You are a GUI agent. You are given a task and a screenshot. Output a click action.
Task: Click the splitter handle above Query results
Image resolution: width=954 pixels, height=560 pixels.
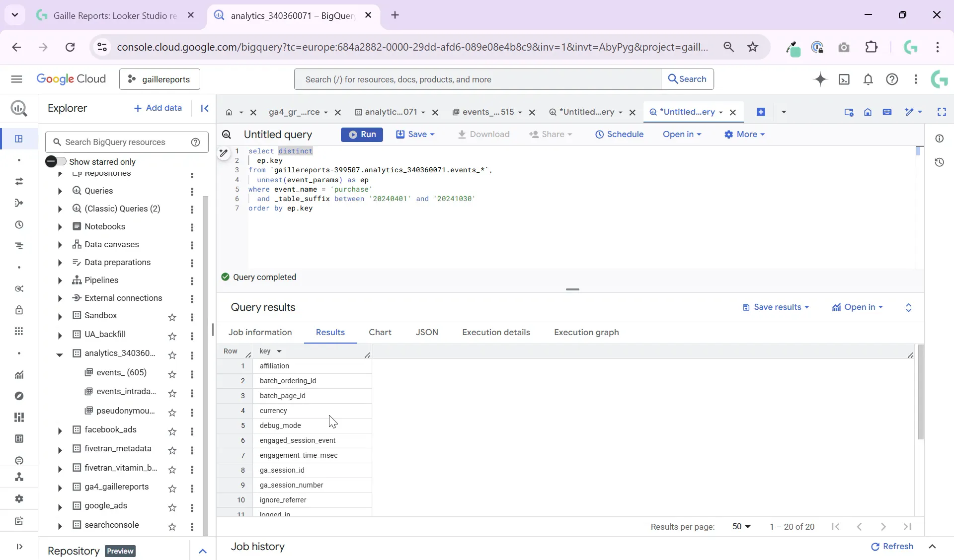pyautogui.click(x=572, y=289)
